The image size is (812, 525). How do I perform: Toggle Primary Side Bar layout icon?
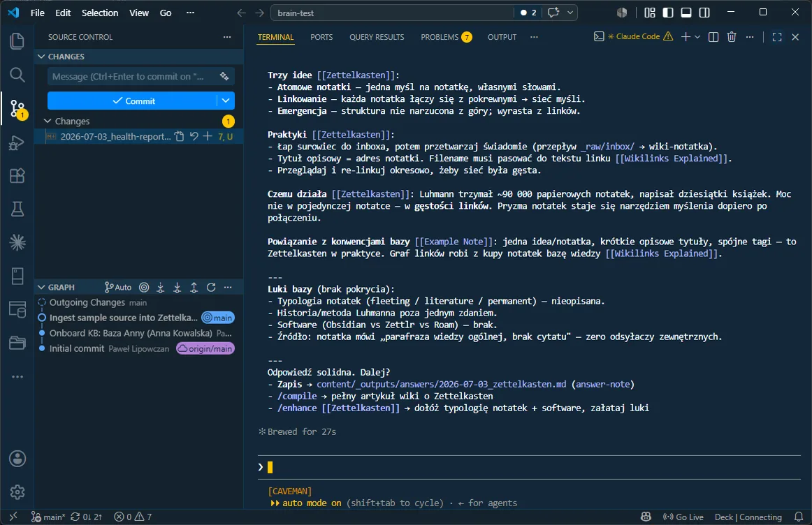click(668, 13)
